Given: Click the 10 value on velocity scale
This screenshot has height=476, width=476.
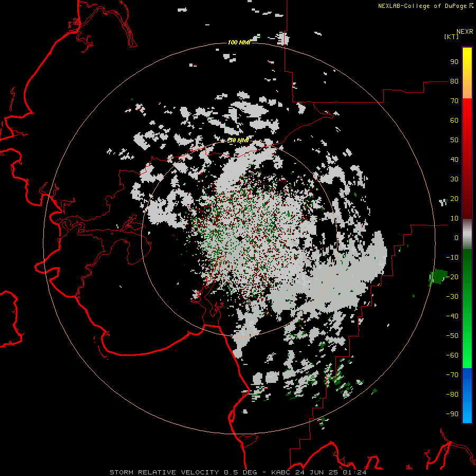Looking at the screenshot, I should tap(454, 218).
